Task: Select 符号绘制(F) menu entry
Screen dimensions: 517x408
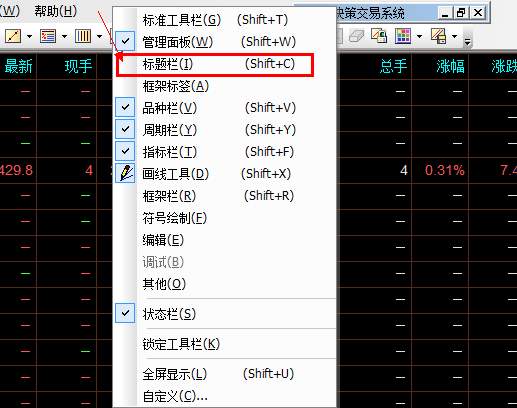Action: pyautogui.click(x=224, y=218)
